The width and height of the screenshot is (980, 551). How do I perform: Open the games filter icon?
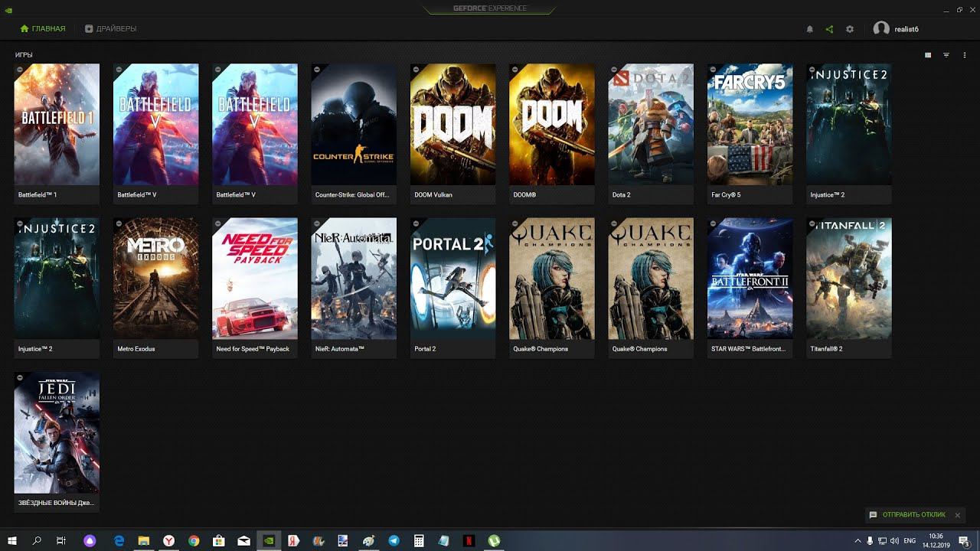[x=946, y=55]
